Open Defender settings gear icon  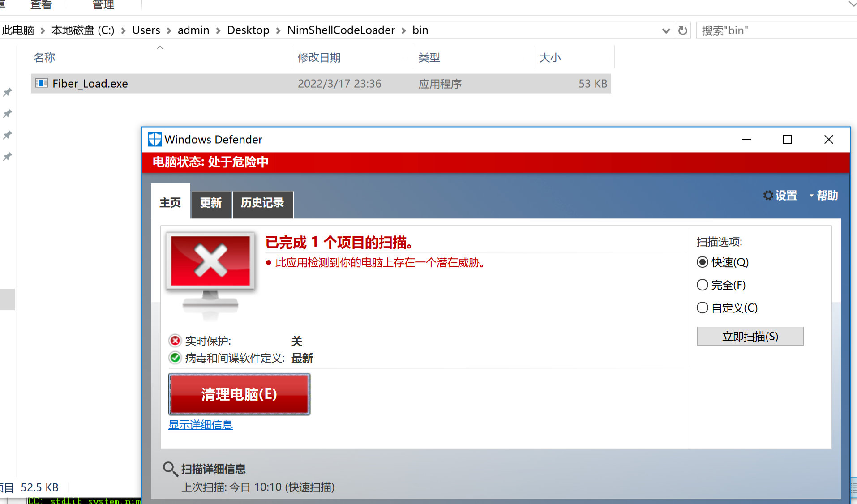point(768,196)
